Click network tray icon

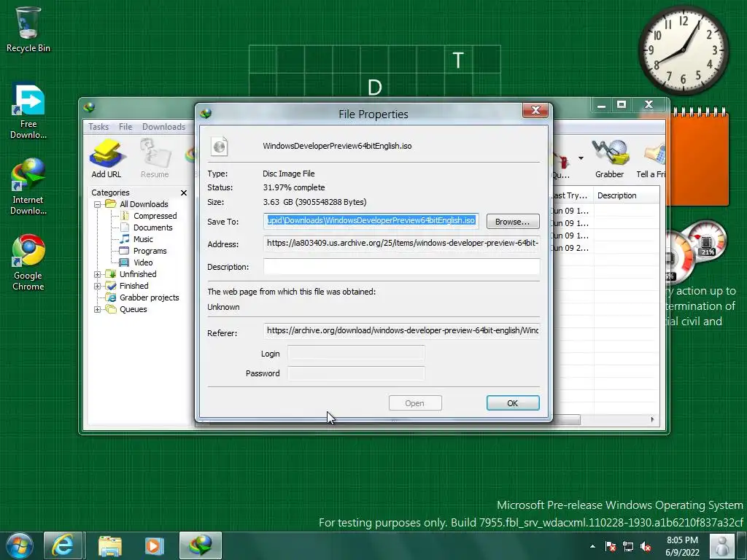pyautogui.click(x=628, y=547)
